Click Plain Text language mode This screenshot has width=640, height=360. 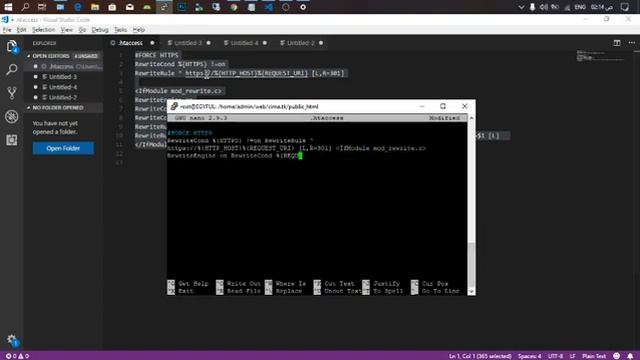click(x=594, y=356)
